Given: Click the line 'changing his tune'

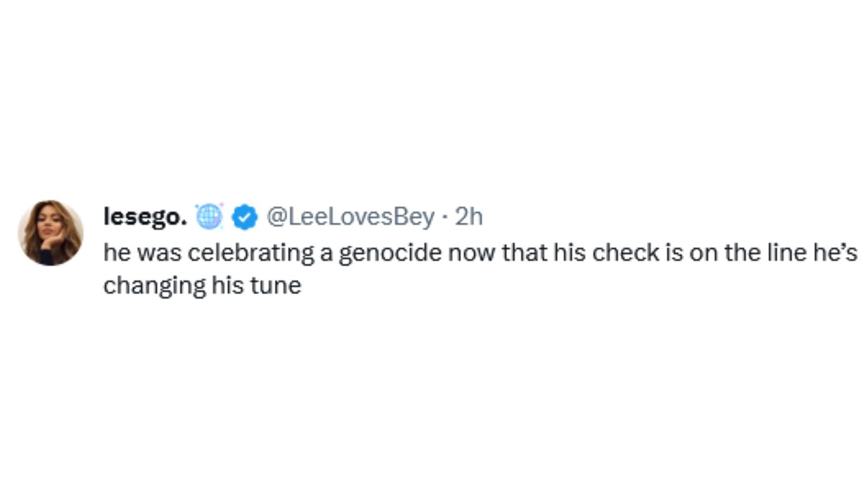Looking at the screenshot, I should pos(202,286).
